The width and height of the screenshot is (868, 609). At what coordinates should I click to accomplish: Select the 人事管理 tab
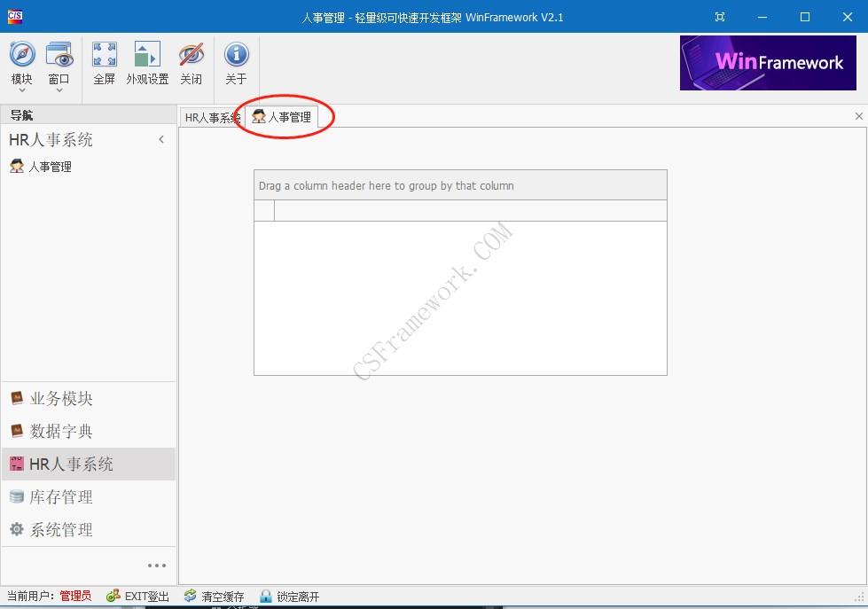(283, 117)
